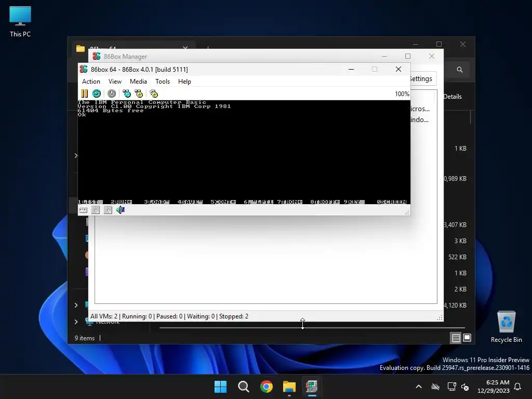Click the grey ACPI shutdown power icon
The width and height of the screenshot is (532, 399).
tap(112, 94)
